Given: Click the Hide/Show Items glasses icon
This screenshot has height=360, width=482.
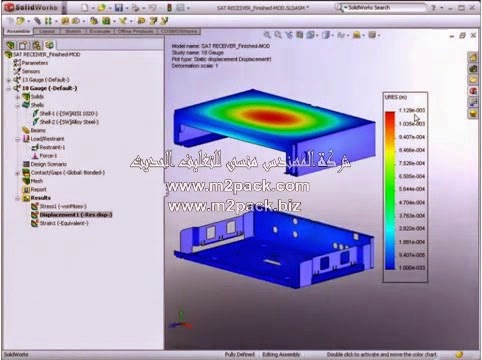Looking at the screenshot, I should coord(341,35).
